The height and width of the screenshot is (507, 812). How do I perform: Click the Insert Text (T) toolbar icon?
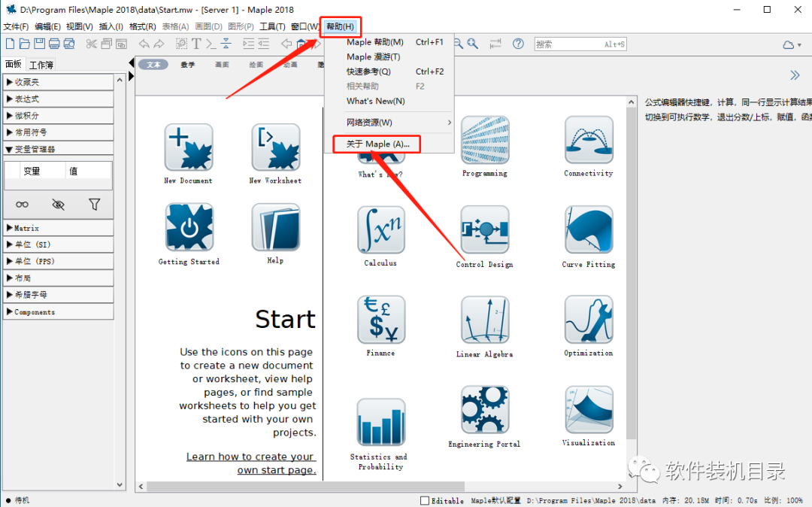[196, 44]
